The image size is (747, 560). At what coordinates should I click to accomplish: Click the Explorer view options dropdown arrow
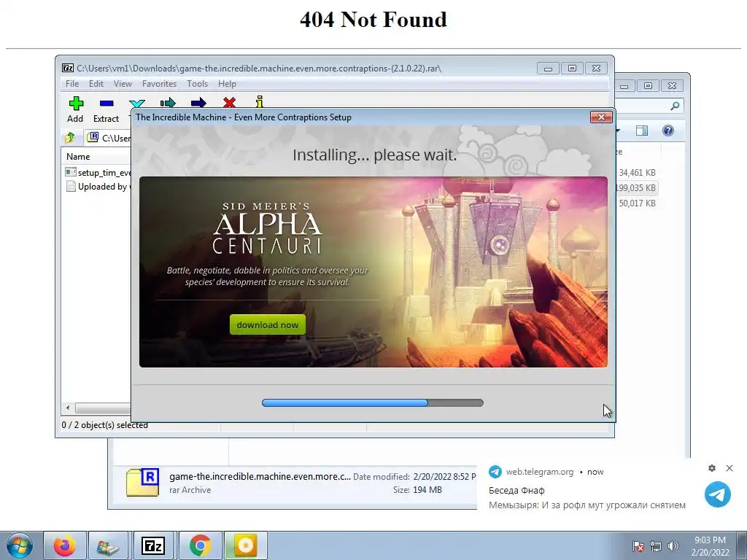pyautogui.click(x=619, y=131)
